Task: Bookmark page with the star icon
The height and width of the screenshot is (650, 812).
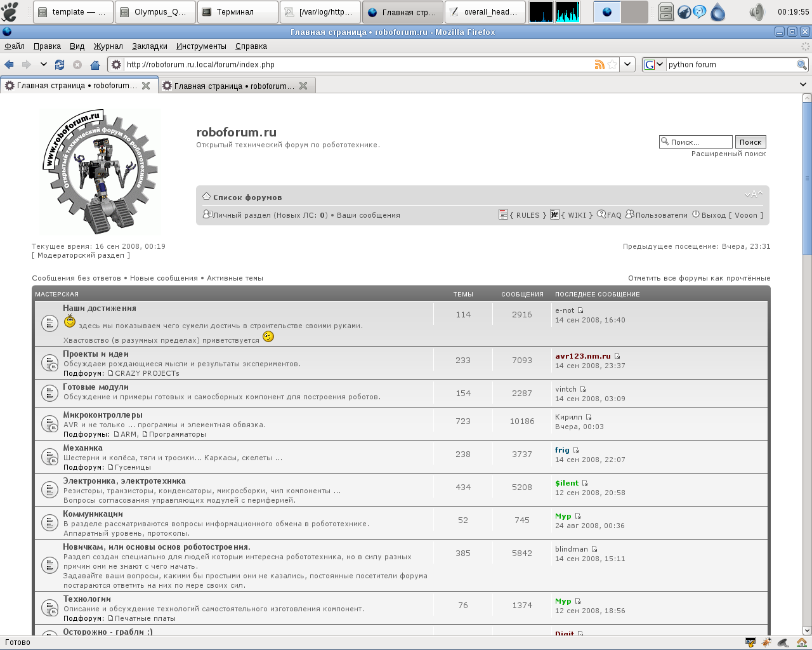Action: coord(612,64)
